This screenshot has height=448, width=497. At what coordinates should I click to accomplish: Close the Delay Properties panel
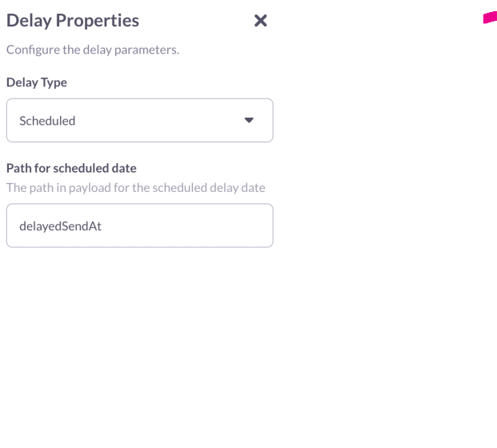(260, 22)
